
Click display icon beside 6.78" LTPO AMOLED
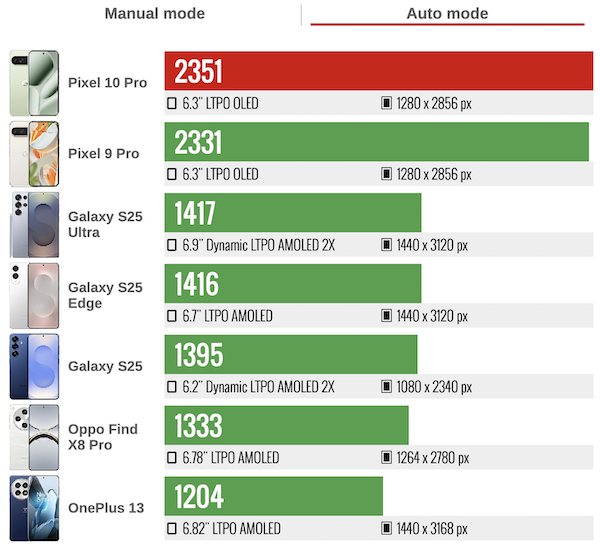(172, 458)
